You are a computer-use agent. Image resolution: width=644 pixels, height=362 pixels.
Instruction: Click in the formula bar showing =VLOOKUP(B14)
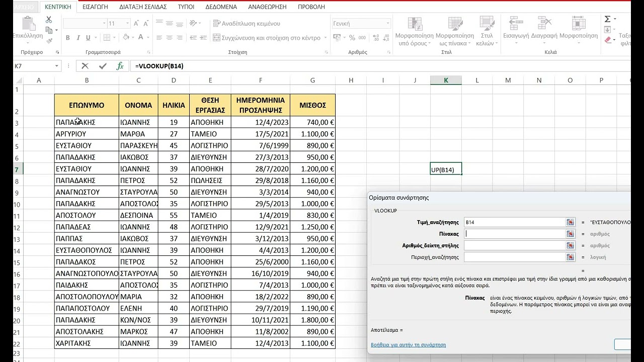(380, 66)
